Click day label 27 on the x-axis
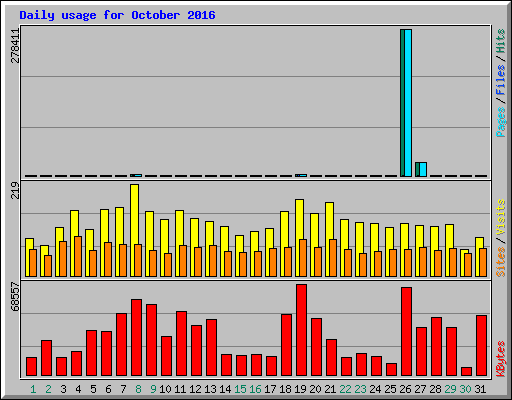 click(420, 389)
